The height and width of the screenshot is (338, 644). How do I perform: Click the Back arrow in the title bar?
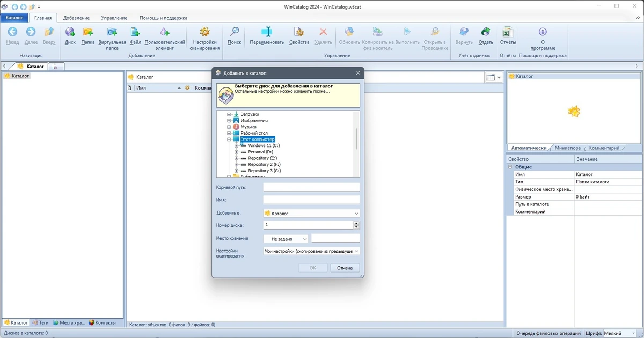14,6
